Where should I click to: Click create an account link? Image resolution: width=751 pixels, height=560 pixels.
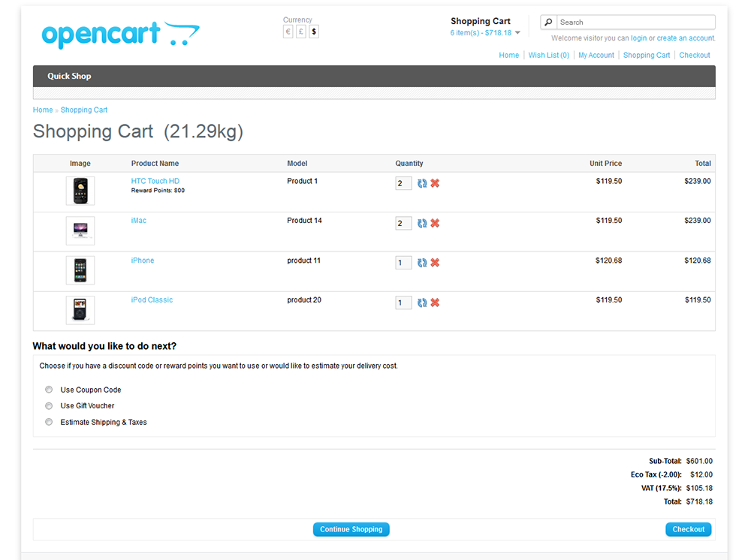click(686, 38)
